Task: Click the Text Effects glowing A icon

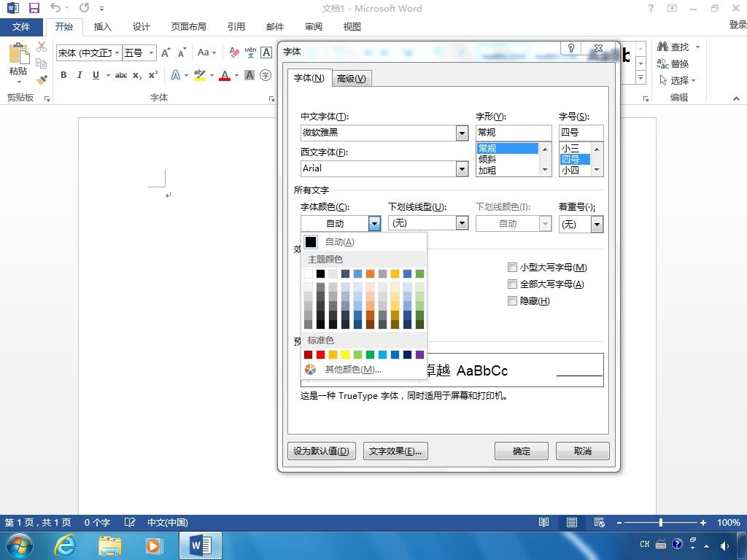Action: point(176,75)
